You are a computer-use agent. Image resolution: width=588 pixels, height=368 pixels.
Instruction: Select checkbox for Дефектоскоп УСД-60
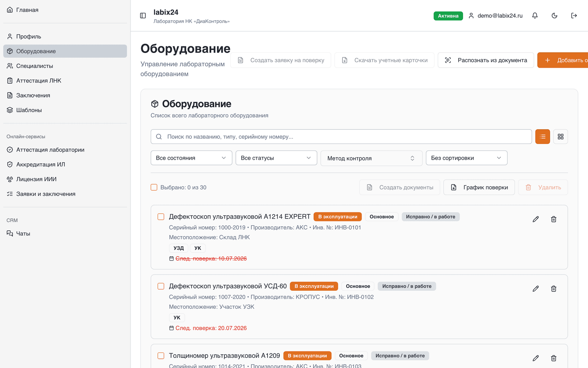[x=161, y=286]
